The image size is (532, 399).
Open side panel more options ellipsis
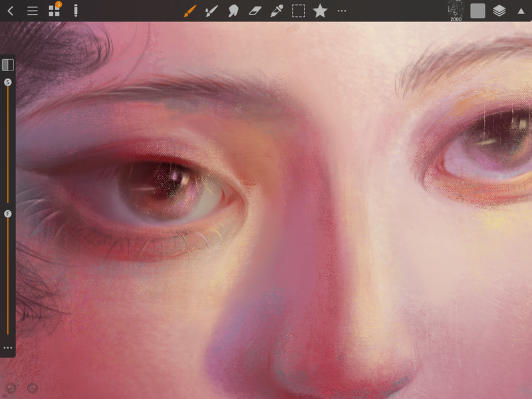[x=8, y=348]
